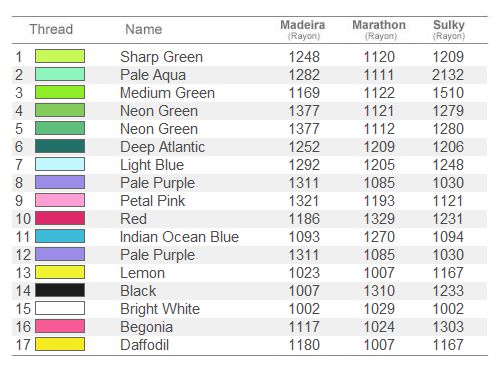Click the Thread column header
500x366 pixels.
(x=51, y=29)
